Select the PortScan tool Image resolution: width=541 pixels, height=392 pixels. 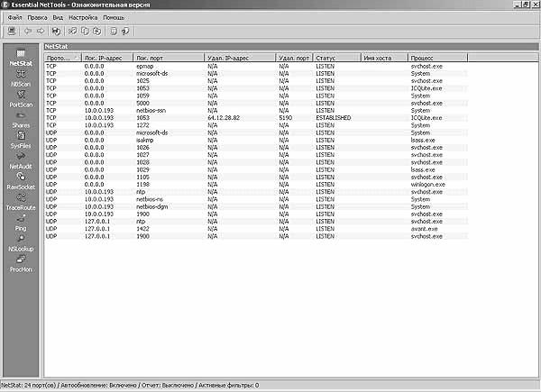(x=20, y=100)
